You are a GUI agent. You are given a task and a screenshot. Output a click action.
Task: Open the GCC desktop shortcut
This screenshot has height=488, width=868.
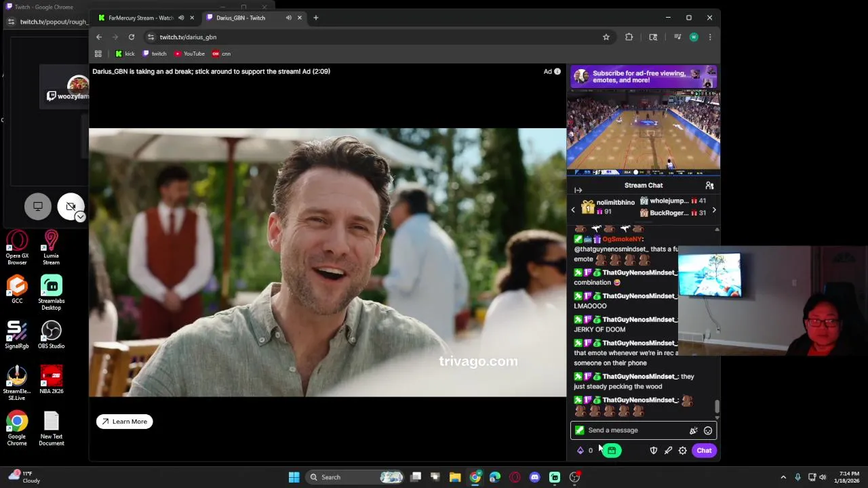pyautogui.click(x=17, y=290)
